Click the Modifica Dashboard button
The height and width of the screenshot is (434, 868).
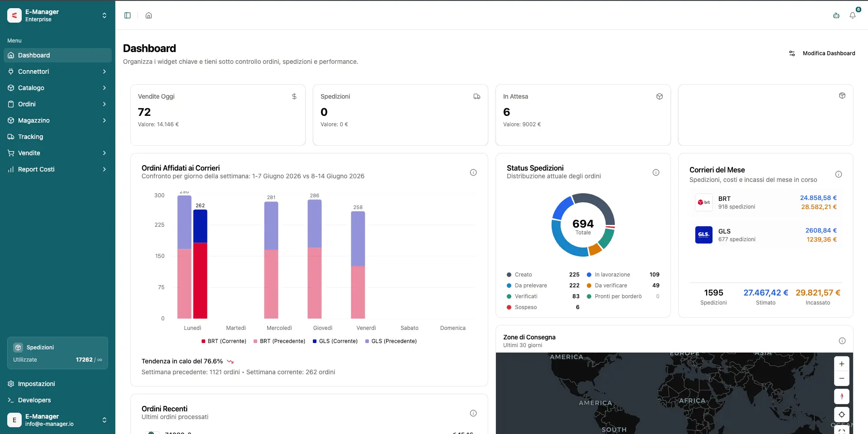click(822, 53)
